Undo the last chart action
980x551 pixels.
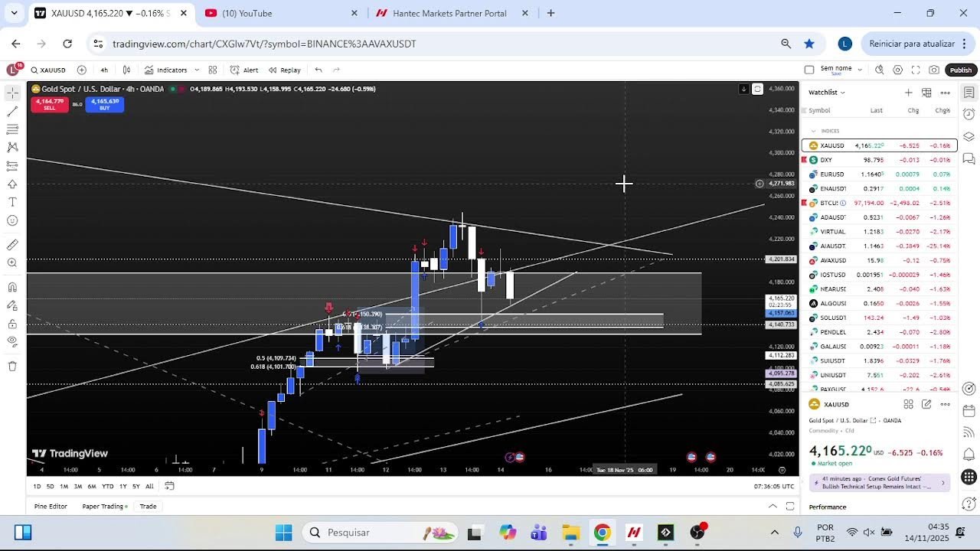(318, 70)
